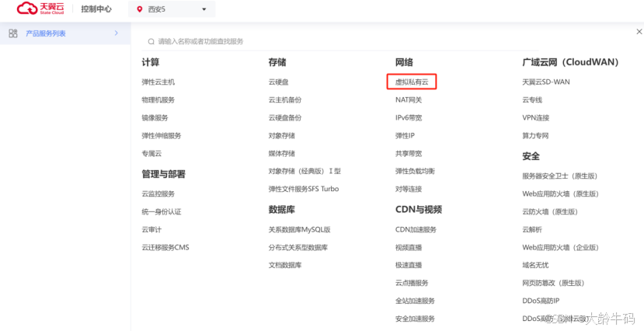The width and height of the screenshot is (644, 331).
Task: Open 分布式关系型数据库
Action: tap(298, 248)
